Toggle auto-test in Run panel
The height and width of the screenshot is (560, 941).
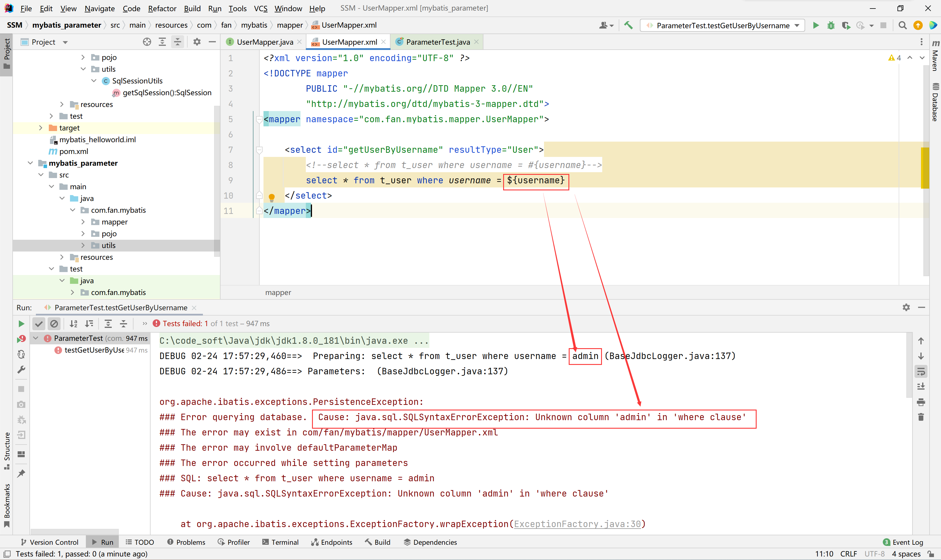[21, 354]
